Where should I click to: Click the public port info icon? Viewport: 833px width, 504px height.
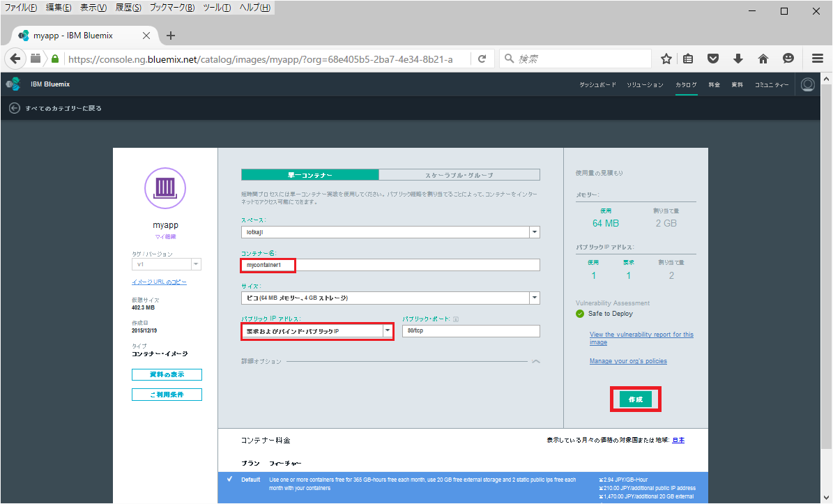tap(456, 319)
